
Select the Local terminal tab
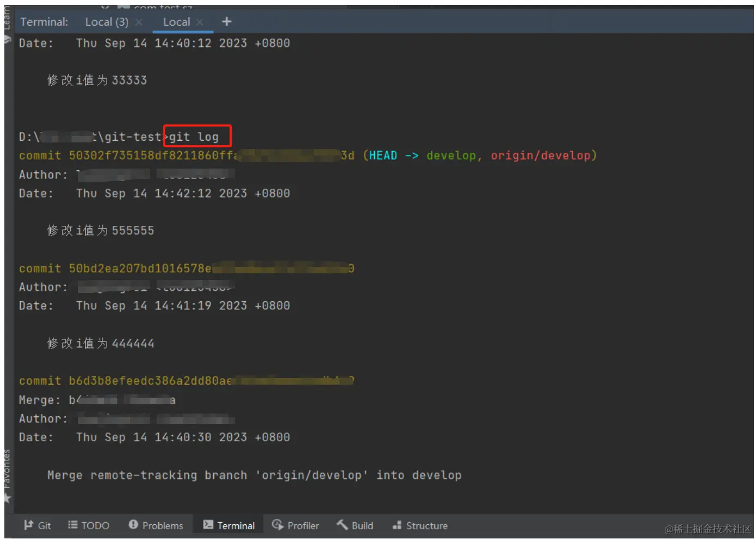177,22
